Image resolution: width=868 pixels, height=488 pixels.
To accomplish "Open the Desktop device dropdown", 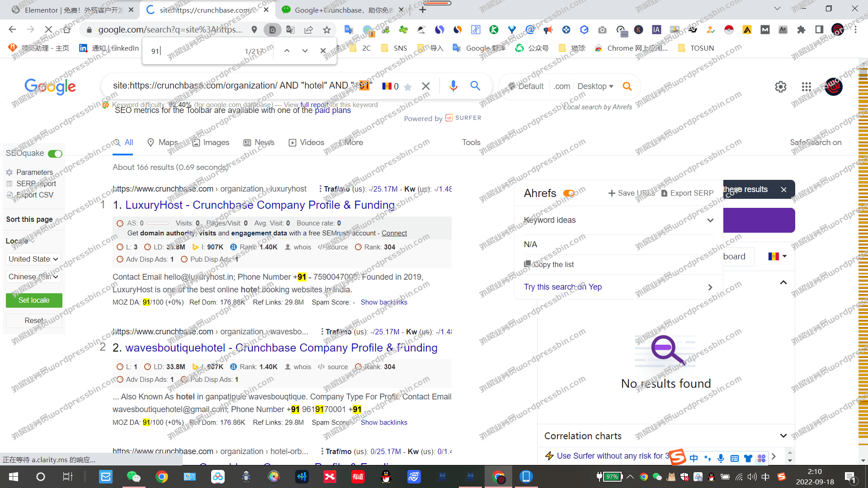I will point(595,86).
